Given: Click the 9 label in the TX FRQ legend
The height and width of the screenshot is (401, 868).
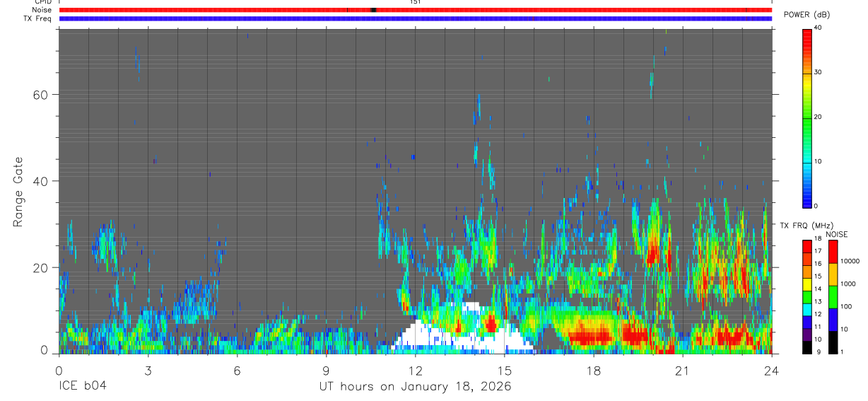Looking at the screenshot, I should point(817,351).
